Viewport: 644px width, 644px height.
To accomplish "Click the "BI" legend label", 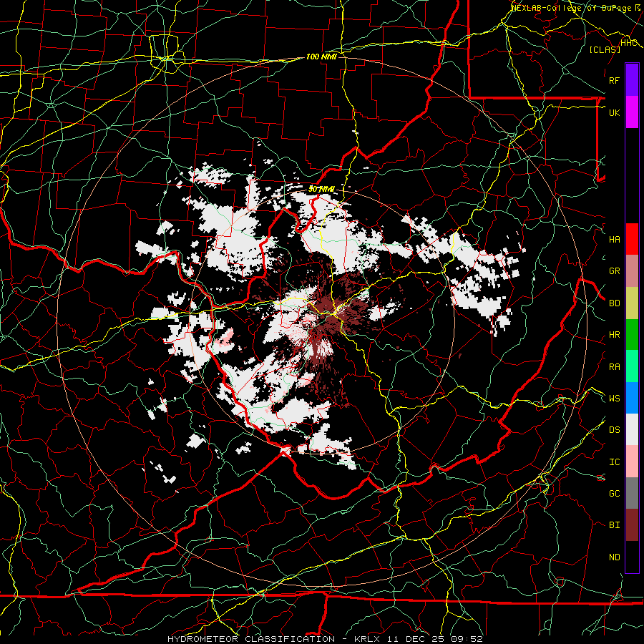I will [x=615, y=525].
